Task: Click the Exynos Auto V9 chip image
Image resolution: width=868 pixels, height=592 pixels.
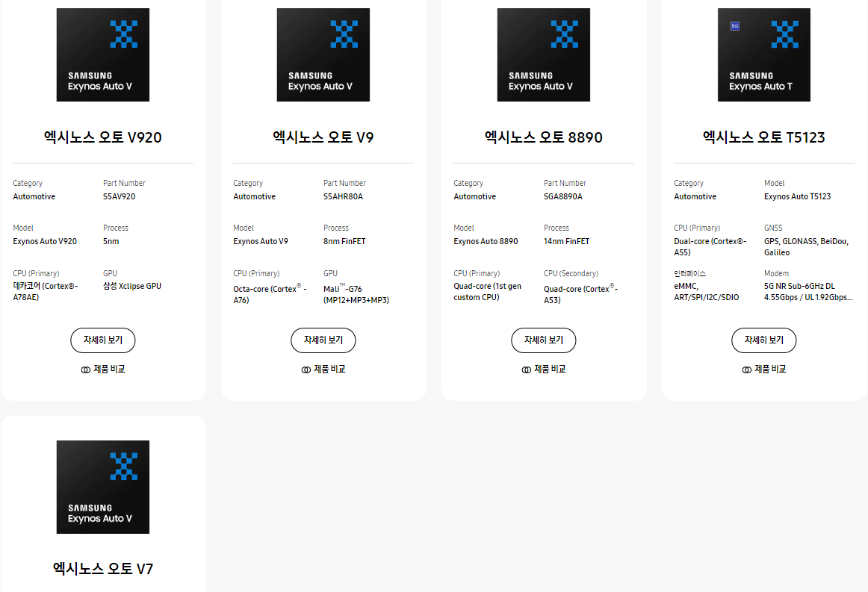Action: 323,54
